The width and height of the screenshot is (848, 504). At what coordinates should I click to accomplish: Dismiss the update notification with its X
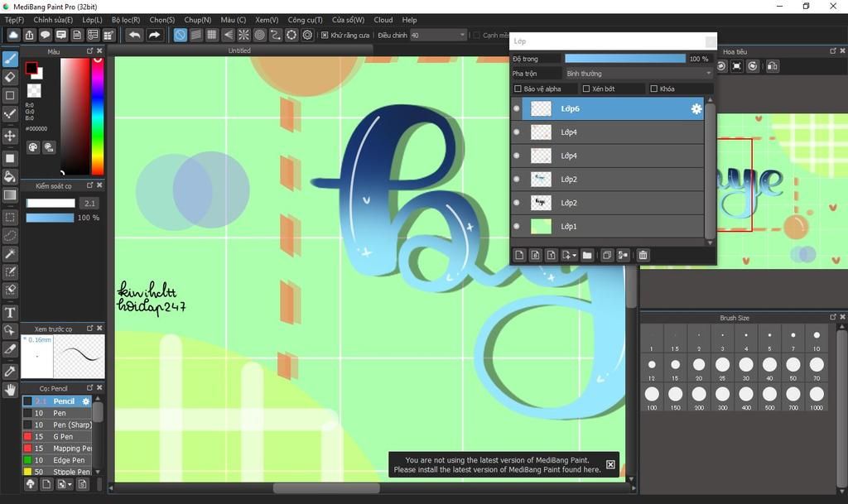610,464
